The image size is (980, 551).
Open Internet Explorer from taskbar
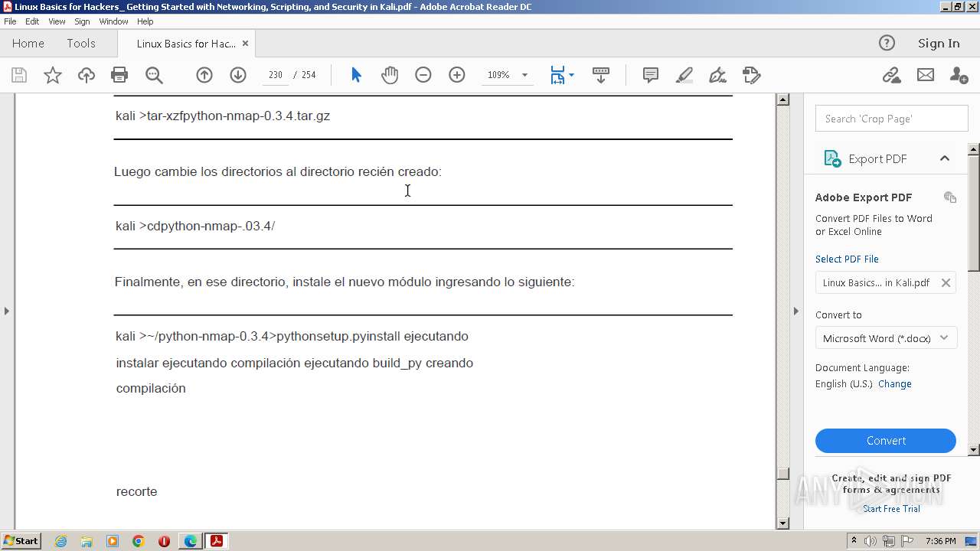pos(60,541)
